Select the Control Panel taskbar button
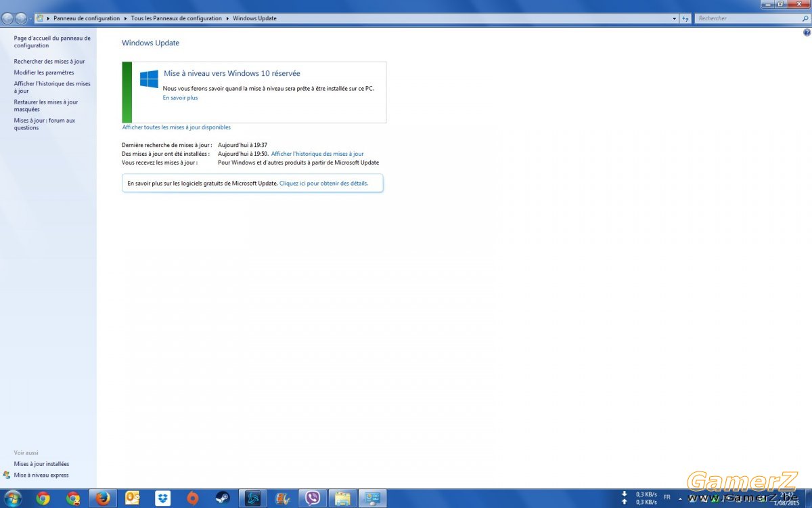 coord(372,499)
